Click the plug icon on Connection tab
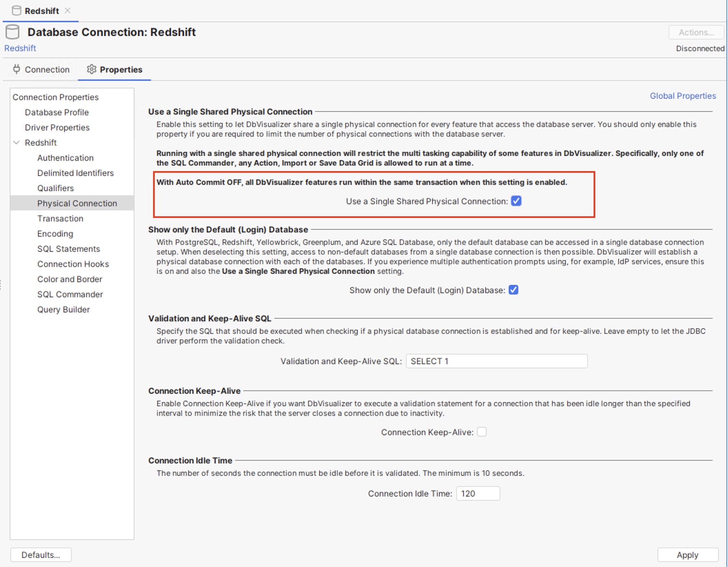This screenshot has height=567, width=728. [x=16, y=69]
